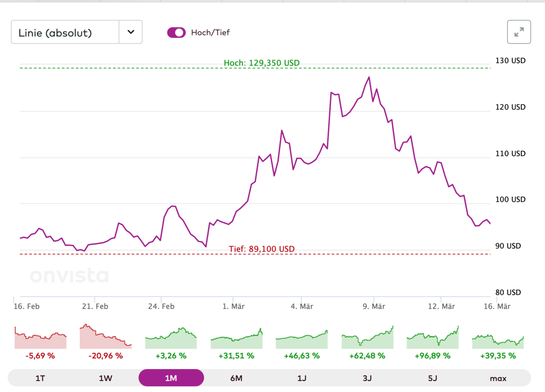The image size is (545, 392).
Task: Click the +96,89 % mini chart
Action: (433, 339)
